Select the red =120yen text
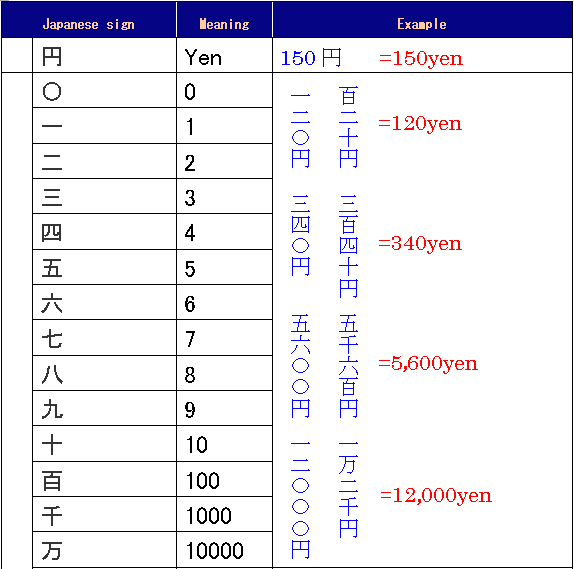The height and width of the screenshot is (569, 574). [x=420, y=124]
